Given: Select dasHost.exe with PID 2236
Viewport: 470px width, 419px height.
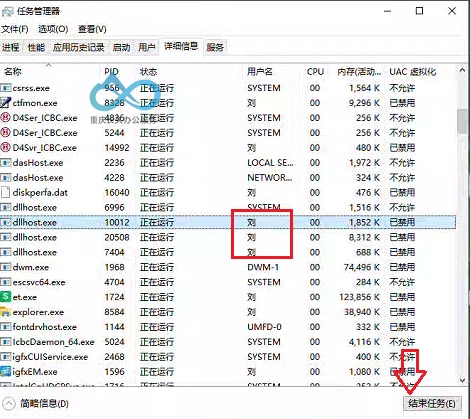Looking at the screenshot, I should tap(228, 163).
